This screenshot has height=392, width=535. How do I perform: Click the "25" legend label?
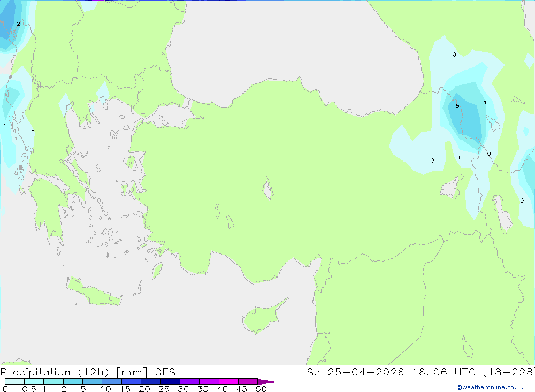tap(164, 389)
